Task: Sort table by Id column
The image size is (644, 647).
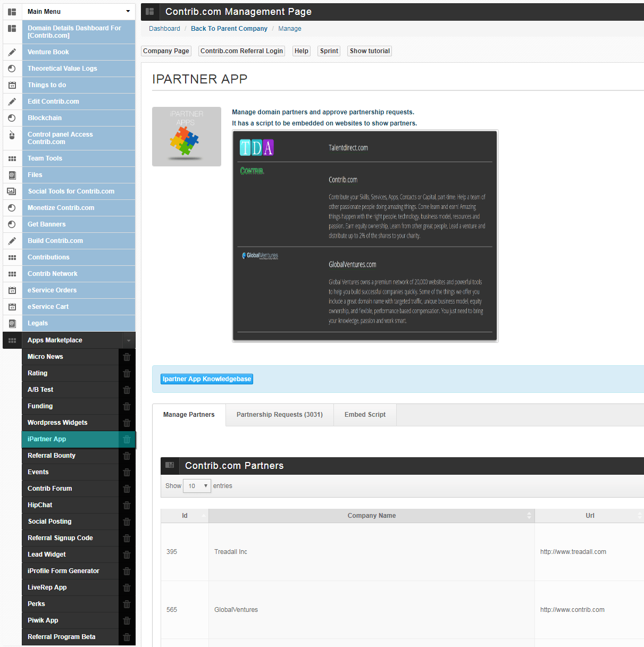Action: [185, 516]
